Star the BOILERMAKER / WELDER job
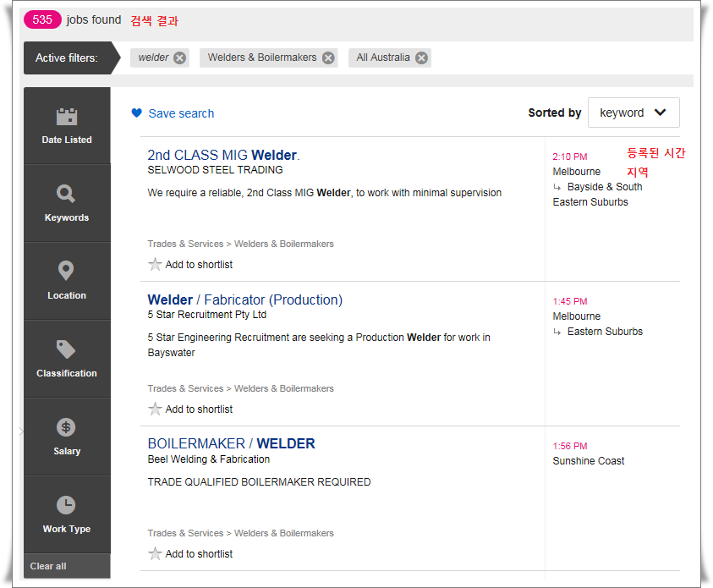 [155, 553]
